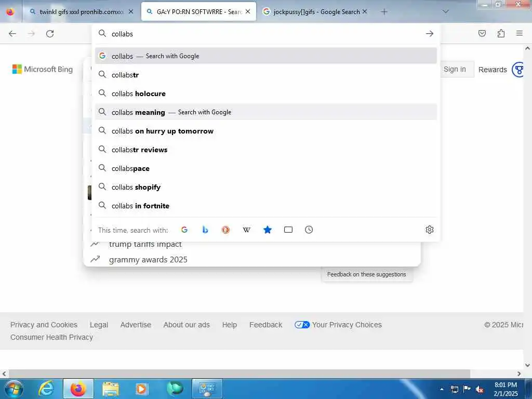
Task: Choose the "collabs in fortnite" suggestion
Action: pyautogui.click(x=266, y=206)
